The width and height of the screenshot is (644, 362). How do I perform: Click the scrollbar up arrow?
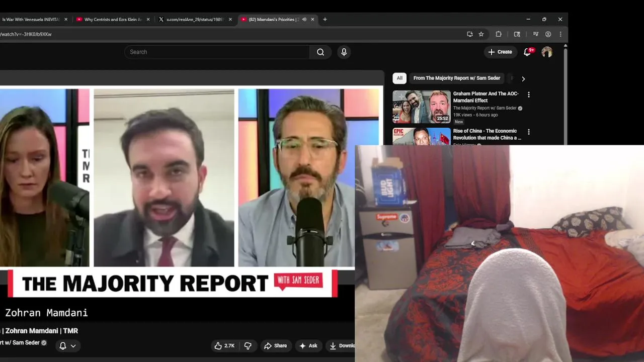[x=566, y=46]
